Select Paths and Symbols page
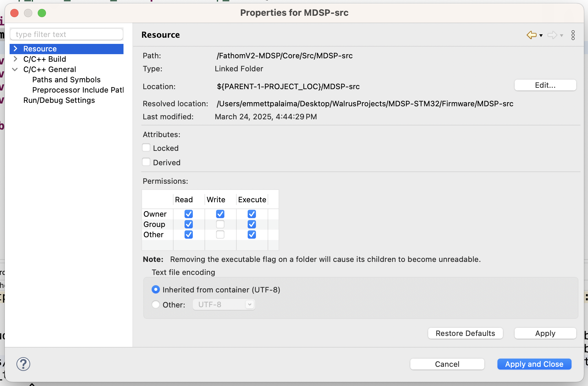The width and height of the screenshot is (588, 386). click(x=66, y=80)
